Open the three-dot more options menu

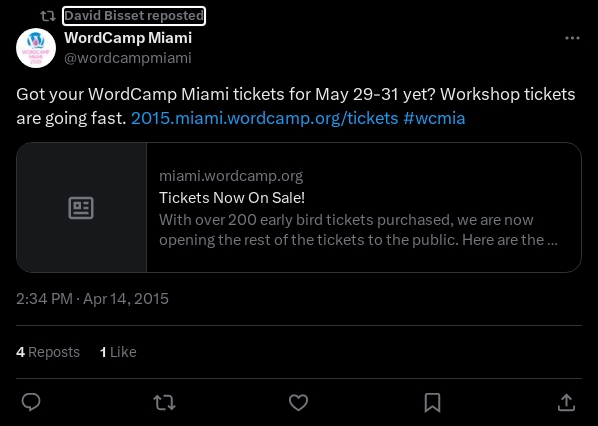point(572,38)
